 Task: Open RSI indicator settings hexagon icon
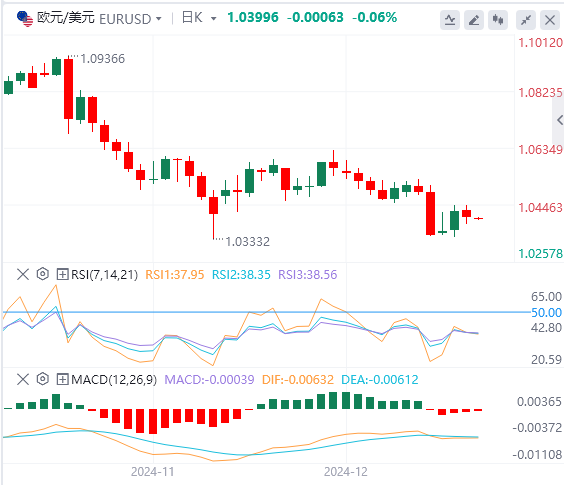pyautogui.click(x=43, y=274)
